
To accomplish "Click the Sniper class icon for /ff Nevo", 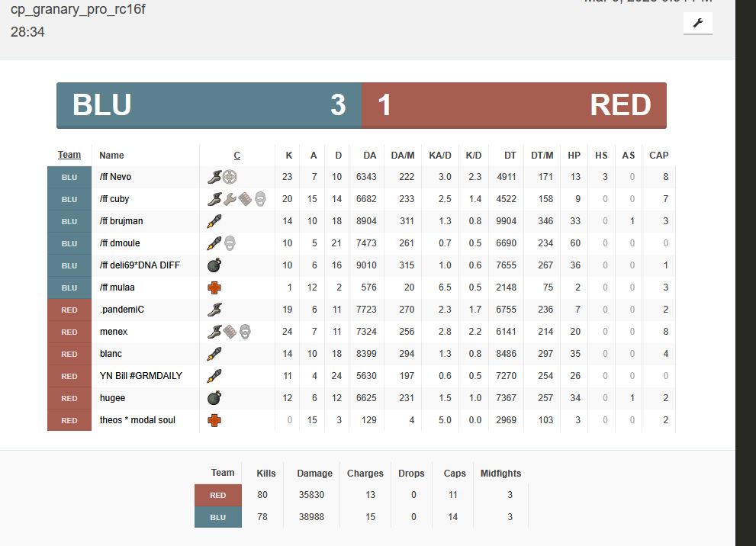I will (230, 177).
